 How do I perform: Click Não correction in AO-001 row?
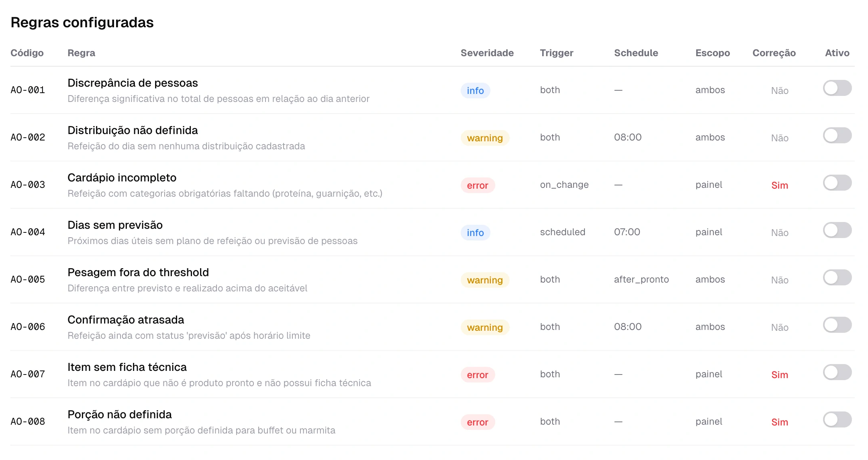click(x=780, y=91)
